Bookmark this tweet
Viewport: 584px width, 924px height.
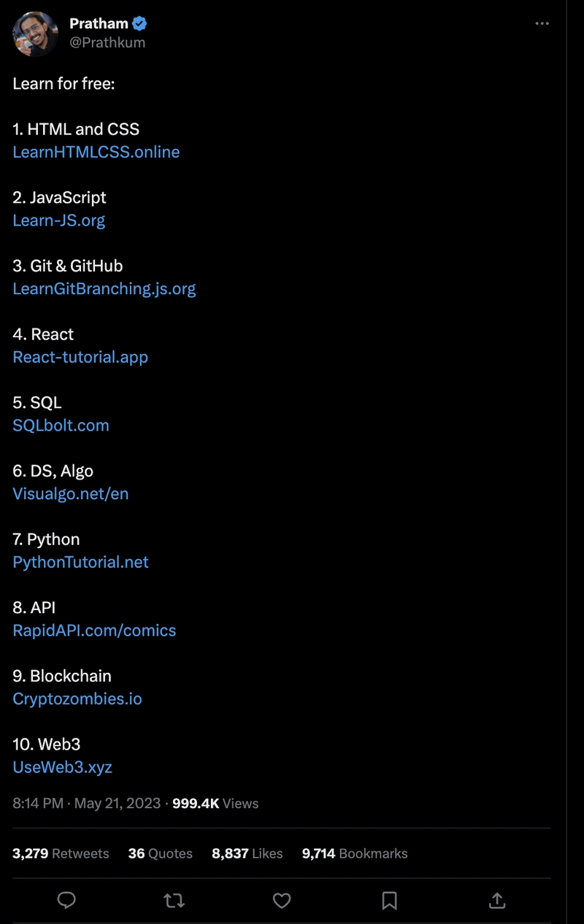tap(390, 901)
